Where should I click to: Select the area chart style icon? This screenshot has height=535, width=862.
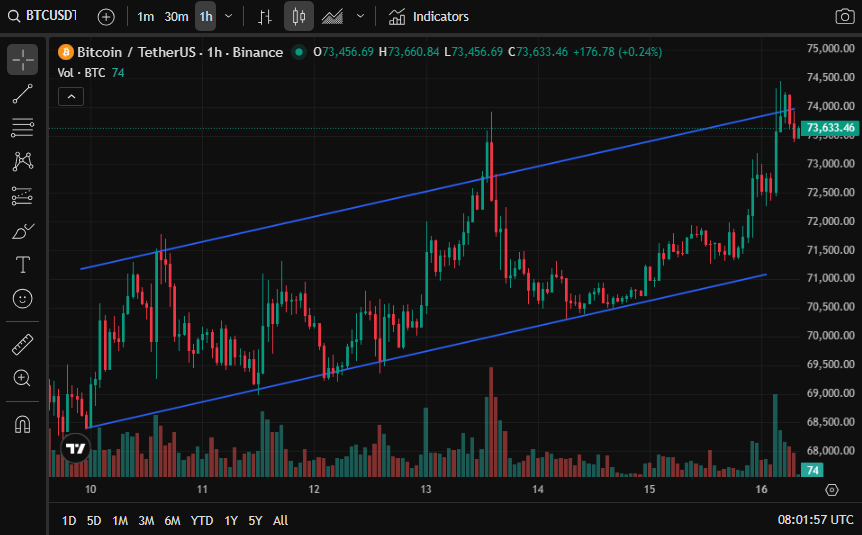coord(332,16)
